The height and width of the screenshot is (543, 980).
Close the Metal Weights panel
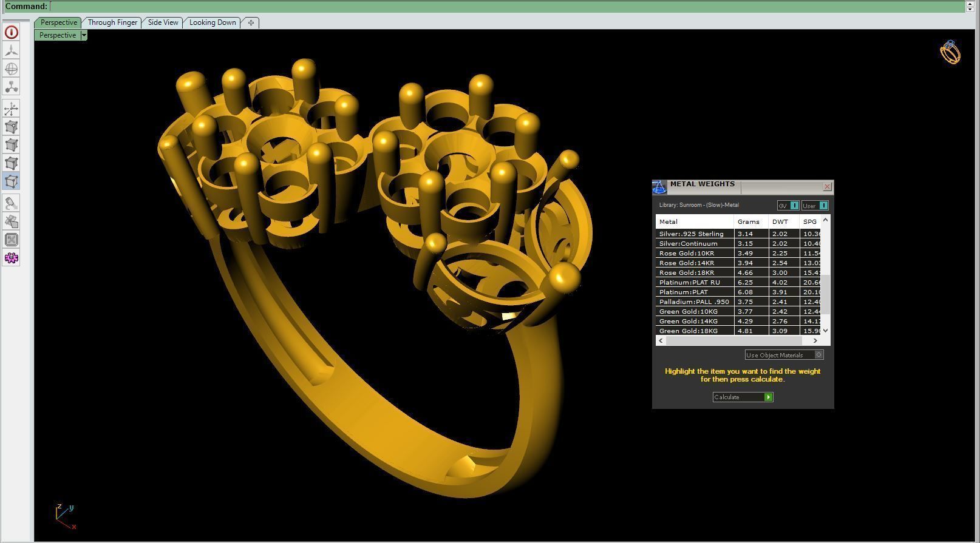(827, 186)
